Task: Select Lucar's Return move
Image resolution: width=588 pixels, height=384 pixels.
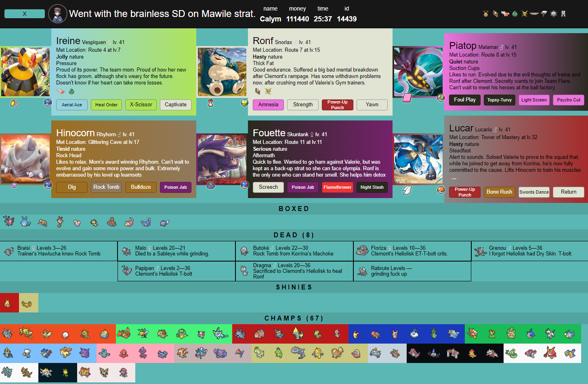Action: tap(569, 192)
